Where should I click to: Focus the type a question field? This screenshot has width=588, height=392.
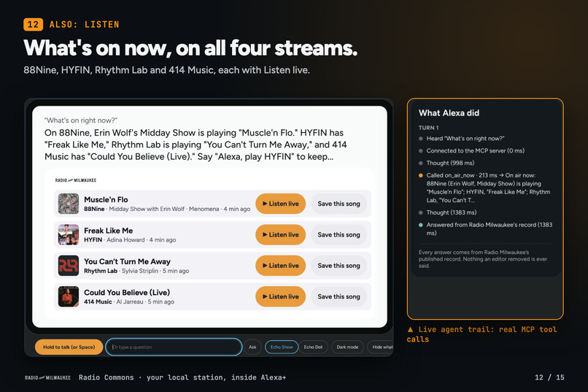174,347
